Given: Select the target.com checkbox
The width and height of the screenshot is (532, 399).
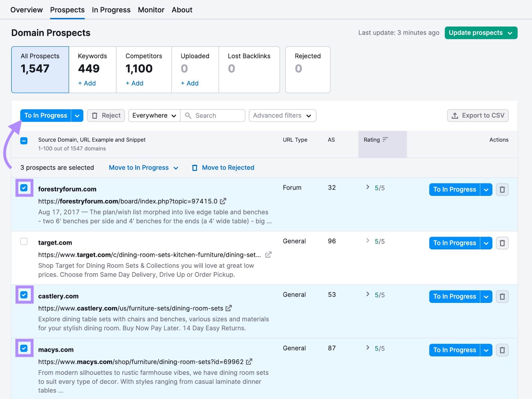Looking at the screenshot, I should 24,242.
